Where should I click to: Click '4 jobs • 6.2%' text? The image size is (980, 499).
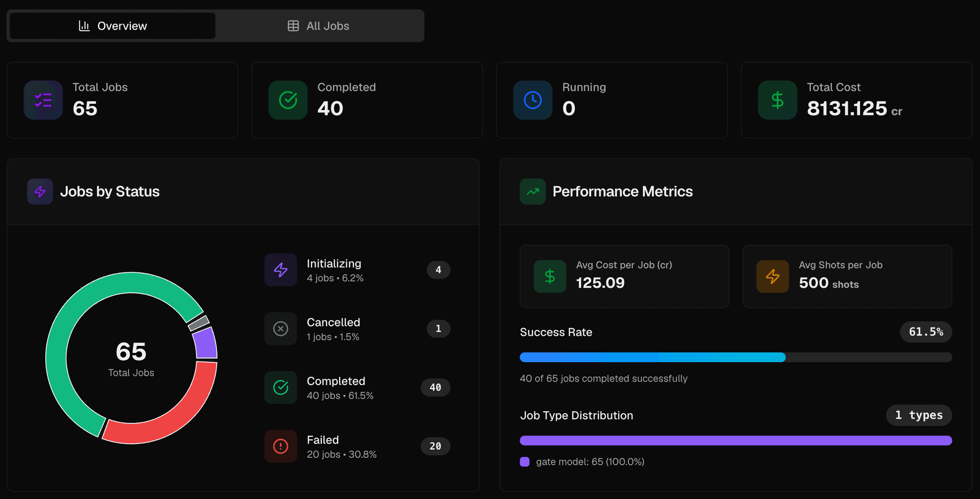pos(335,278)
